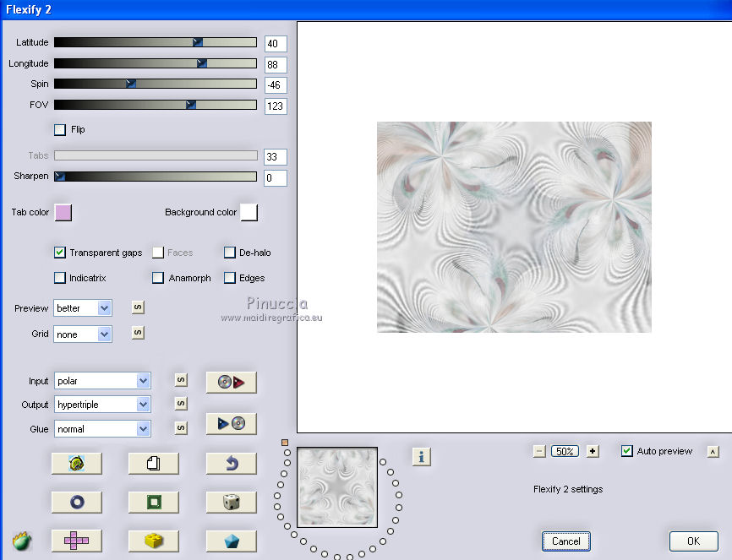Enable the De-halo checkbox

tap(230, 253)
